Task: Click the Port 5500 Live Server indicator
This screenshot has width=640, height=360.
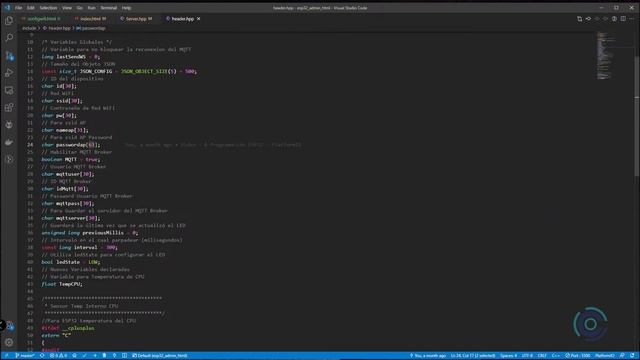Action: [578, 356]
